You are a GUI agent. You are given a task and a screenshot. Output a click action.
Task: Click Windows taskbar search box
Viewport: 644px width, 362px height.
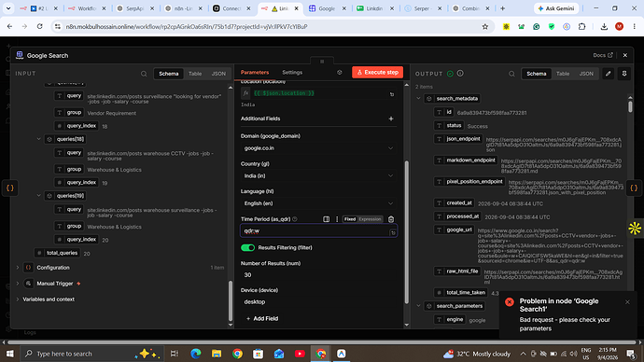(92, 354)
